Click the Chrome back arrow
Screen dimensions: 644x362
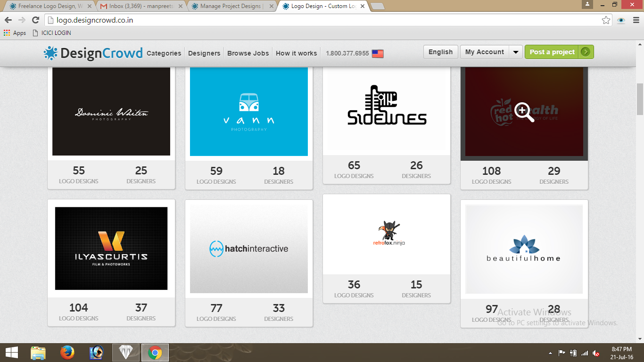[x=8, y=20]
